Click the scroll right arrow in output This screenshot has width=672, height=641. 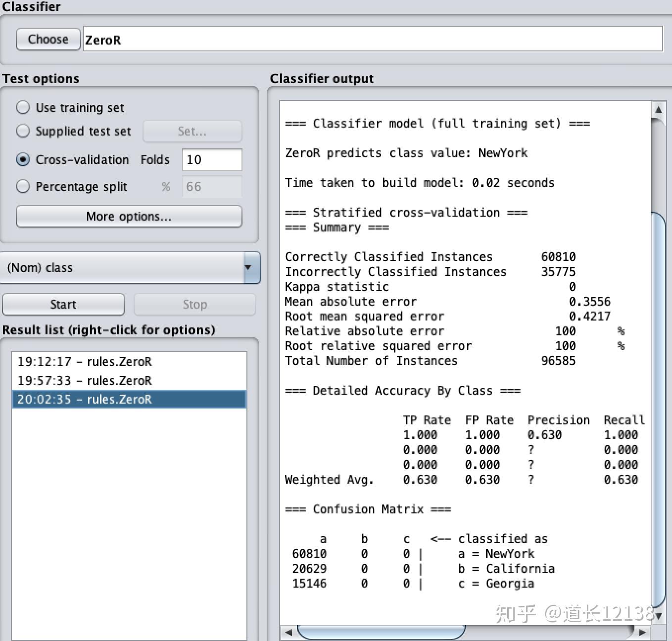tap(642, 632)
